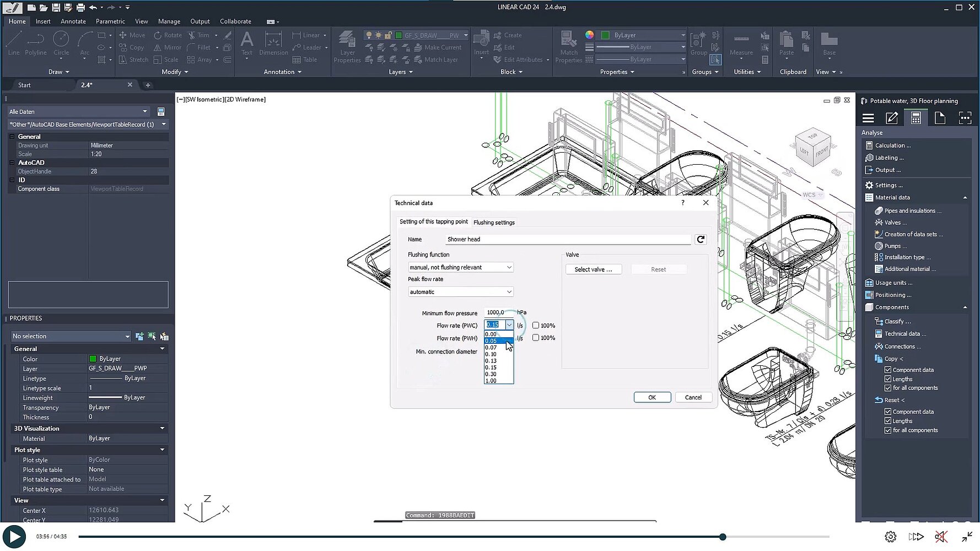980x551 pixels.
Task: Open the Layer Properties tool
Action: click(347, 46)
